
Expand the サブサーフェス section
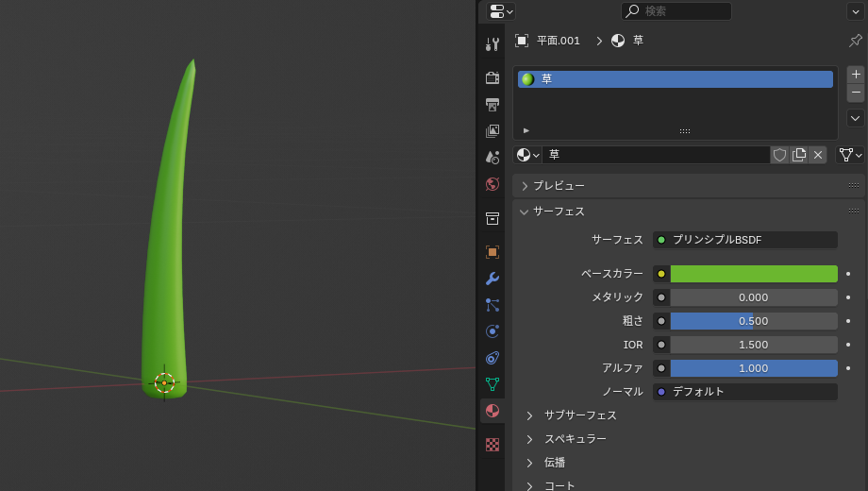580,415
